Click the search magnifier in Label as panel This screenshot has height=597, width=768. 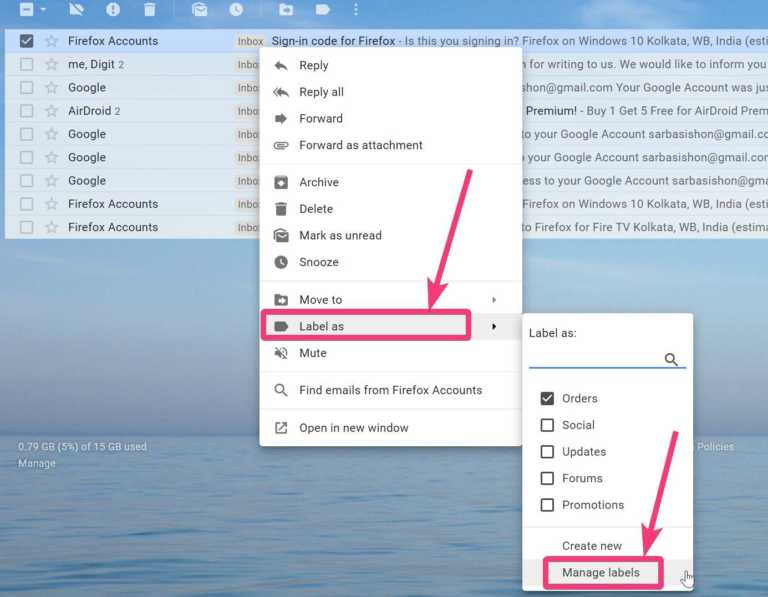coord(671,359)
